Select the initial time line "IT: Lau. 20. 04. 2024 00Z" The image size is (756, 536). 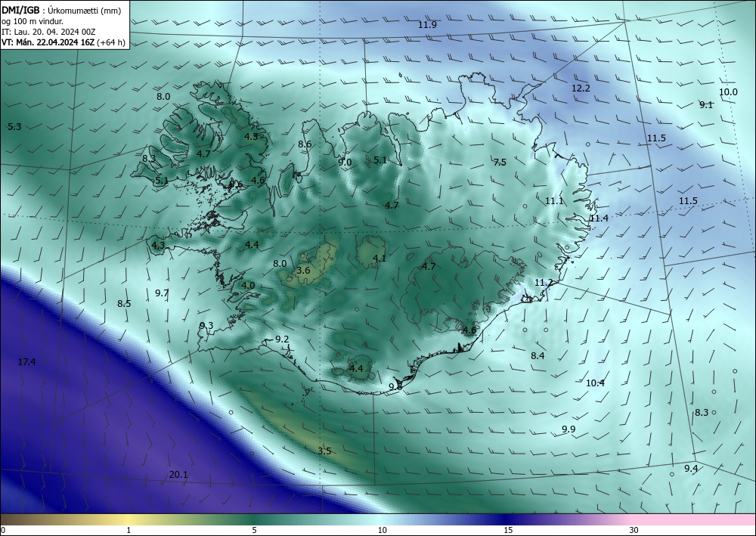coord(48,32)
